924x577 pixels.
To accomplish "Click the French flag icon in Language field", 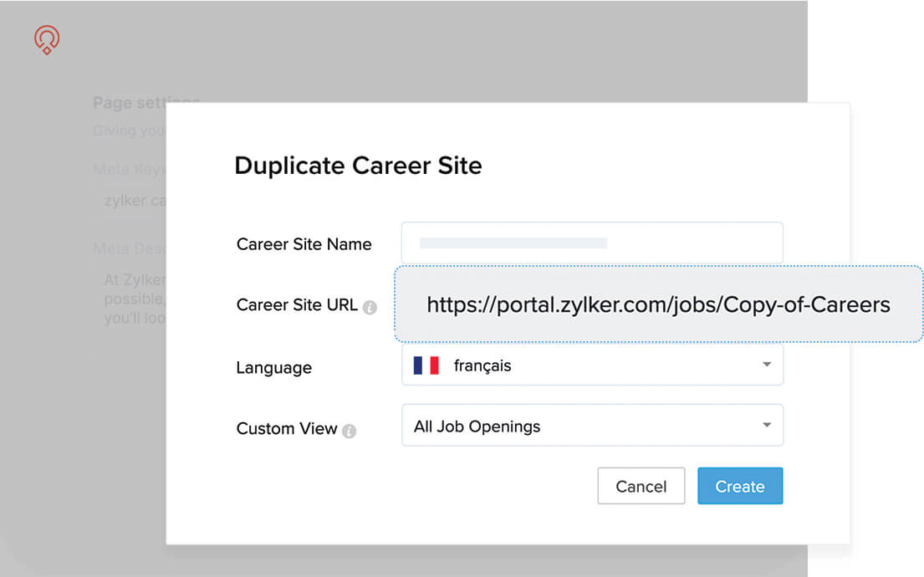I will [x=426, y=365].
